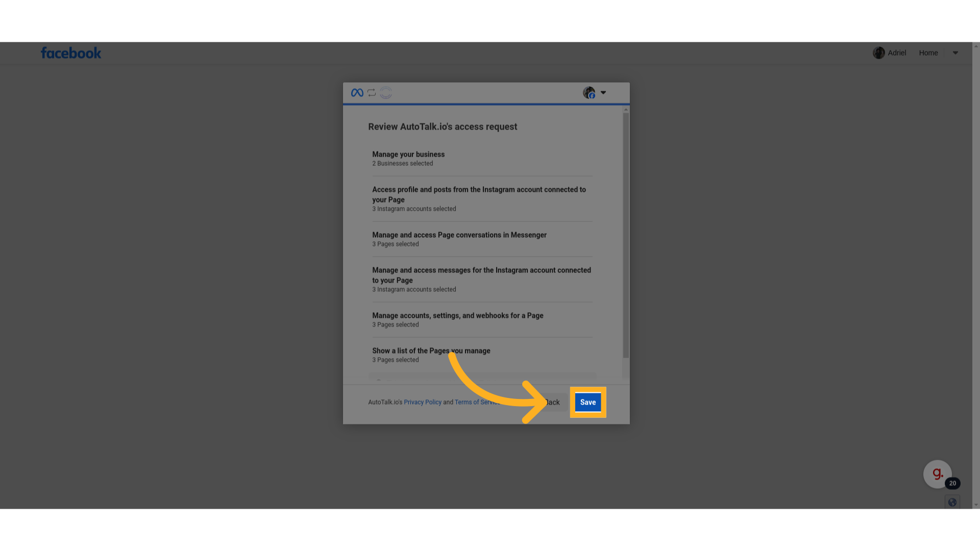Image resolution: width=980 pixels, height=551 pixels.
Task: Click the Meta logo icon in dialog
Action: click(x=357, y=92)
